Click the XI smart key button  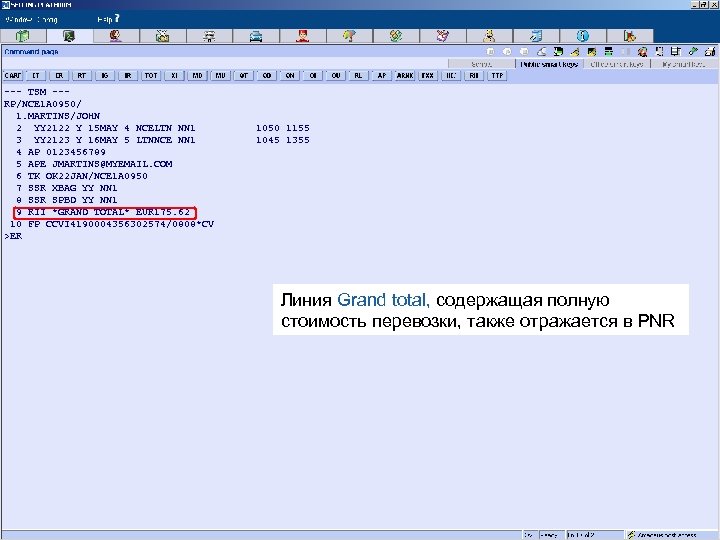pyautogui.click(x=174, y=76)
